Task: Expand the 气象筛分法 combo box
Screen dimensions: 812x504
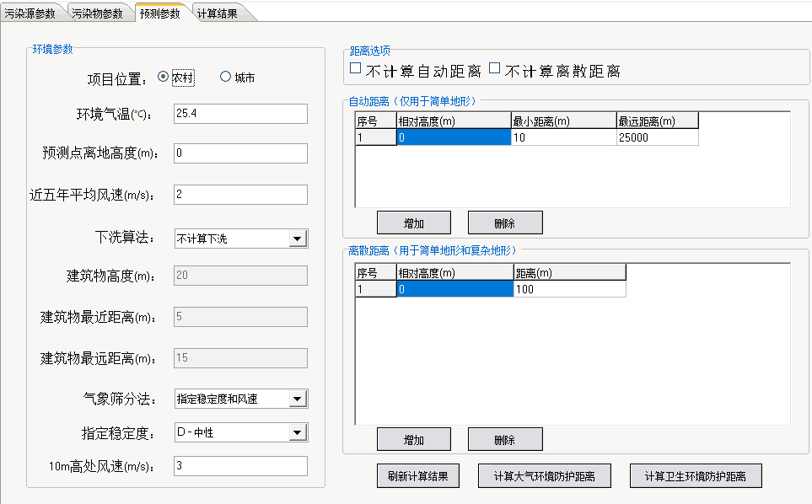Action: (x=297, y=399)
